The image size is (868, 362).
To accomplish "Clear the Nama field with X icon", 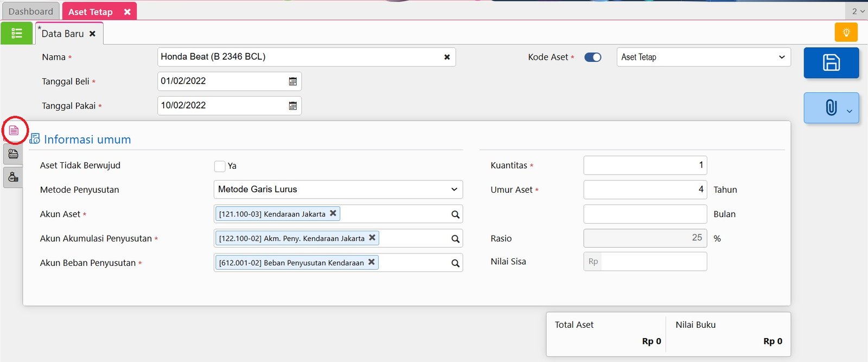I will click(x=447, y=57).
